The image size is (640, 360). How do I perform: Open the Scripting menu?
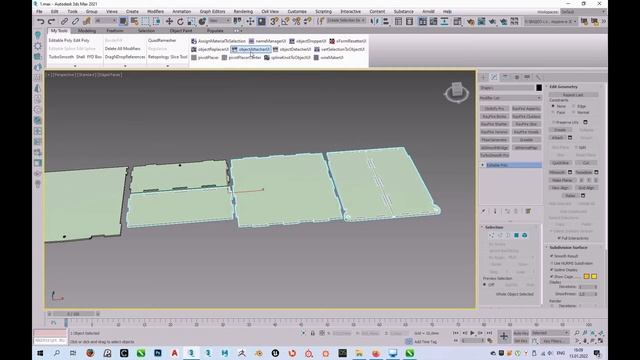323,11
